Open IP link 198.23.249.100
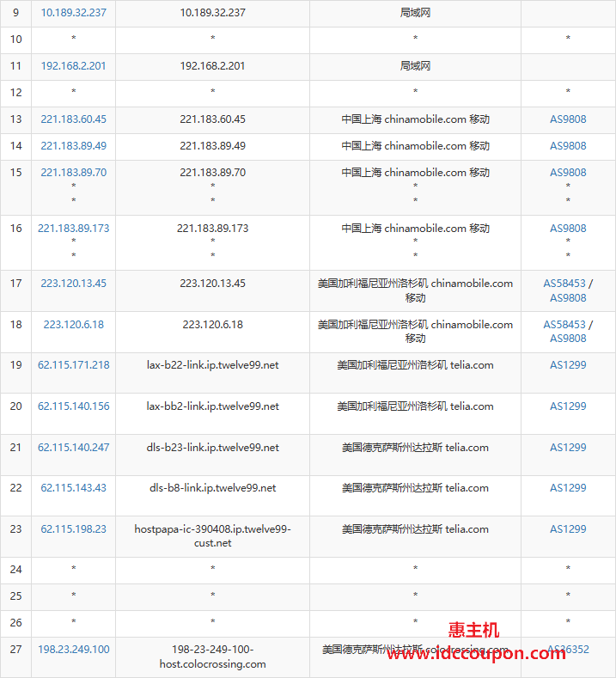Image resolution: width=616 pixels, height=678 pixels. click(x=74, y=649)
